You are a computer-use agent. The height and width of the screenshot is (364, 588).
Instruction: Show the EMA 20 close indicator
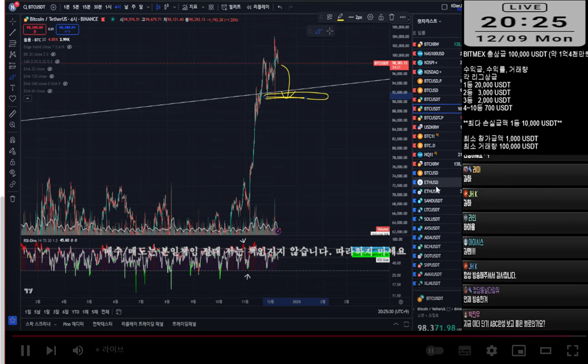50,69
